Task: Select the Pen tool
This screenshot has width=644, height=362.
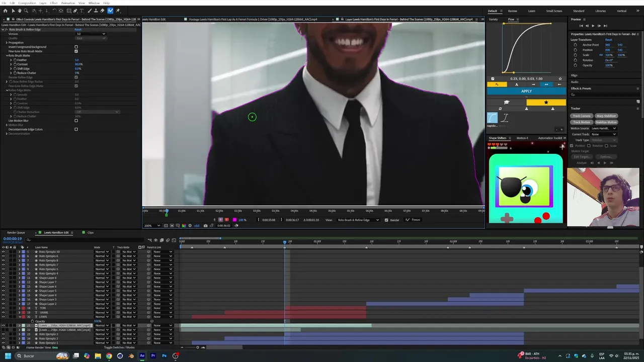Action: point(75,11)
